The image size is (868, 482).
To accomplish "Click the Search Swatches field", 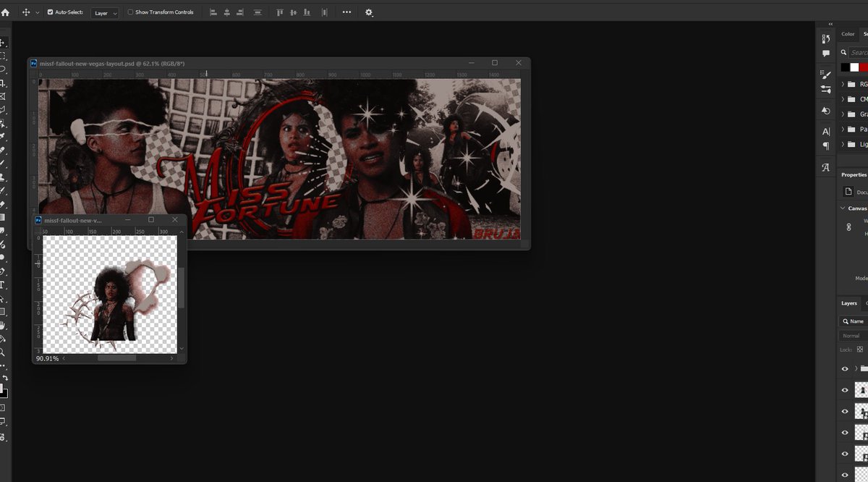I will (x=857, y=52).
